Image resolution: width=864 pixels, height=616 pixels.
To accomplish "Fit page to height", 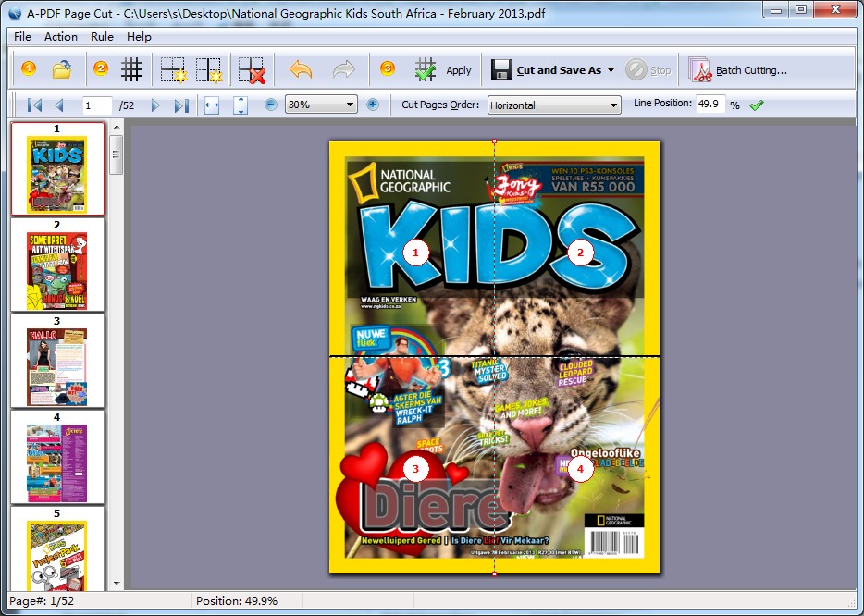I will pos(241,105).
